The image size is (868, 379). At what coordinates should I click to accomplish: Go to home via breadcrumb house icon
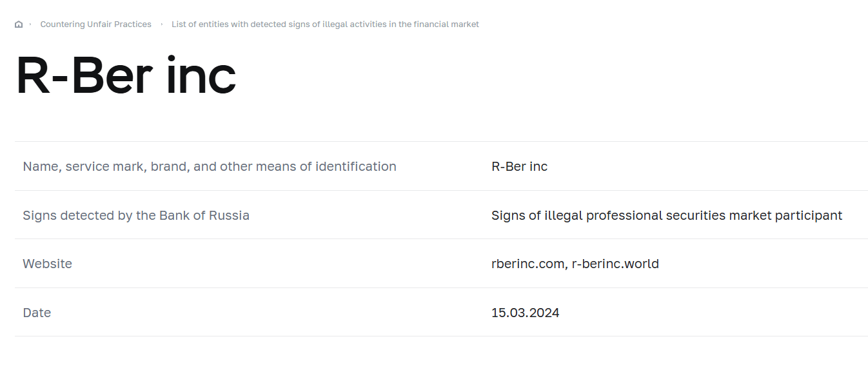[x=19, y=24]
